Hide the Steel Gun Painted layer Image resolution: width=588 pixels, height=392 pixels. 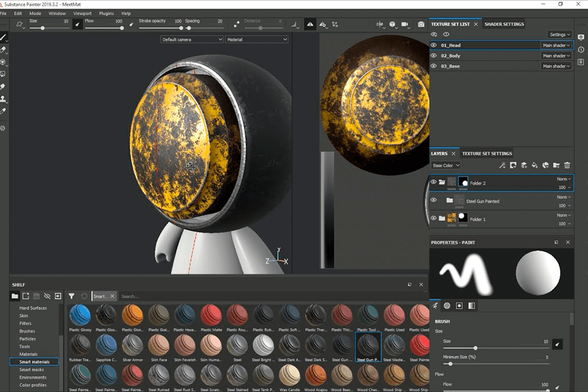[x=434, y=201]
